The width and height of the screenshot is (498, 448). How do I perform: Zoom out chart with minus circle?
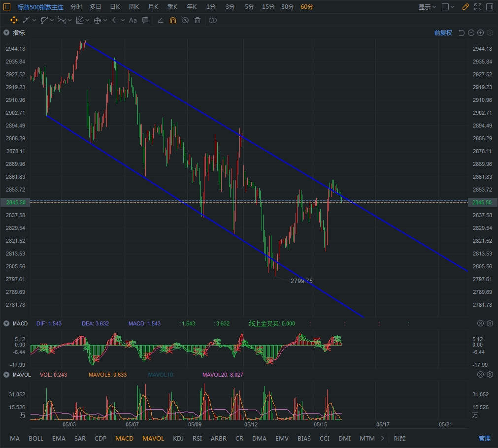[x=471, y=32]
